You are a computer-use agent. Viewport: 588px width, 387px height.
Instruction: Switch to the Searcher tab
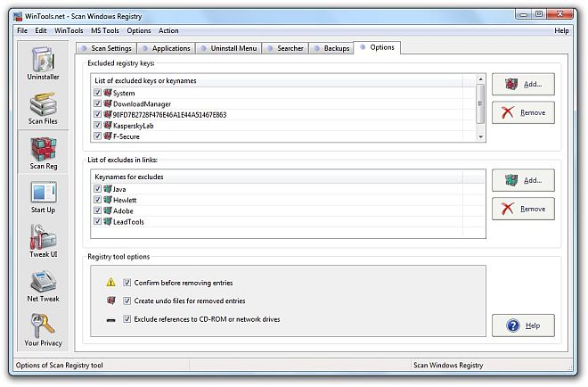click(285, 48)
